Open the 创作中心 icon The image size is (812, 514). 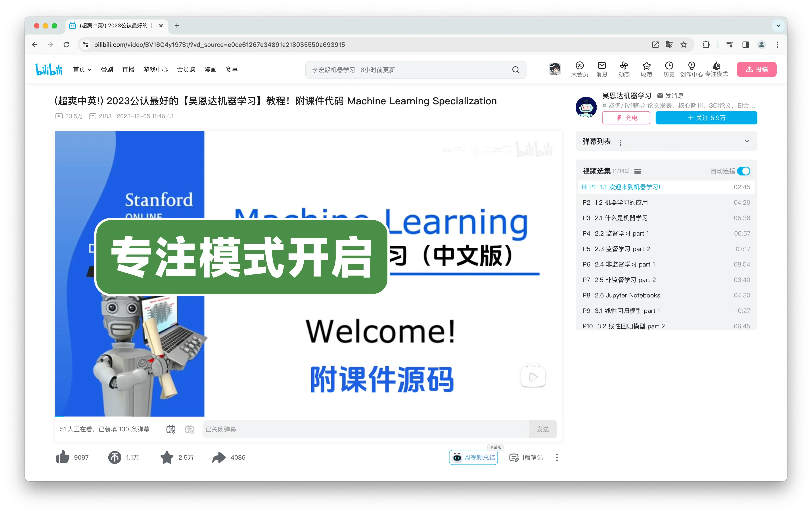pyautogui.click(x=691, y=69)
